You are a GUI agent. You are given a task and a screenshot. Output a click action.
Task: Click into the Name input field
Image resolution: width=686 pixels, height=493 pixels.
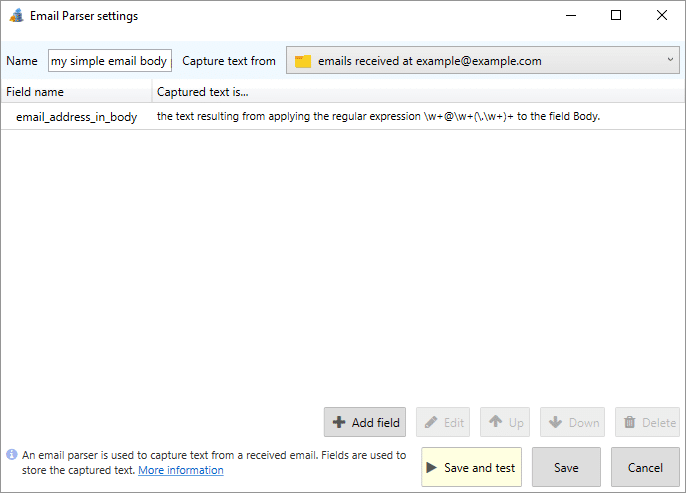click(109, 61)
